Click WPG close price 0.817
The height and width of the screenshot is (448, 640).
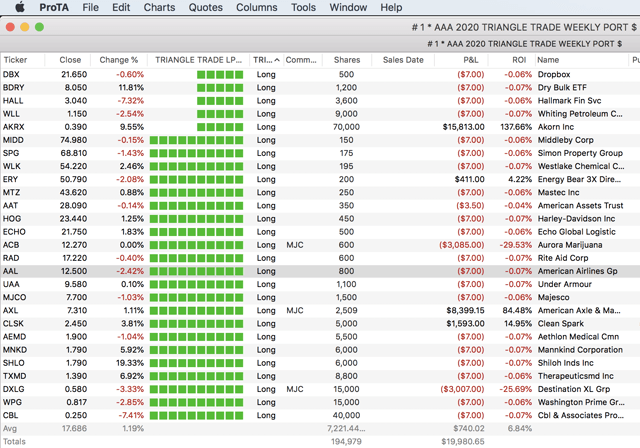pos(76,402)
